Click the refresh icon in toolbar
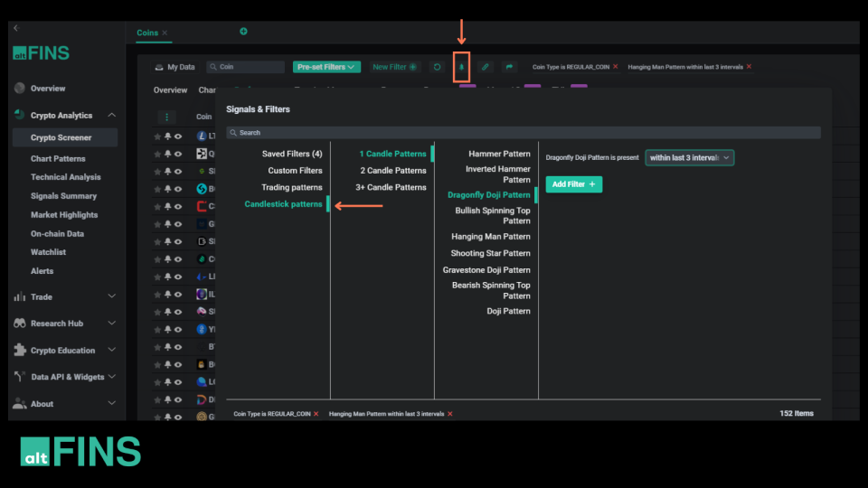 coord(437,67)
